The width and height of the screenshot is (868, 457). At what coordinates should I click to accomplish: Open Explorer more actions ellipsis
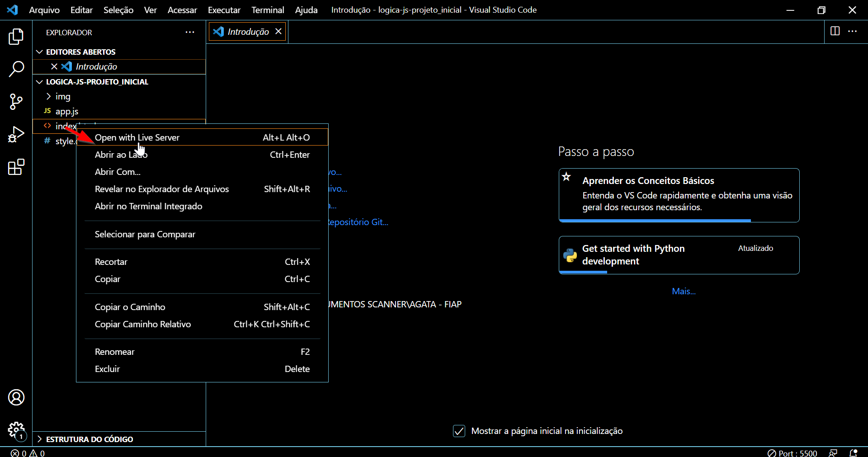point(190,32)
